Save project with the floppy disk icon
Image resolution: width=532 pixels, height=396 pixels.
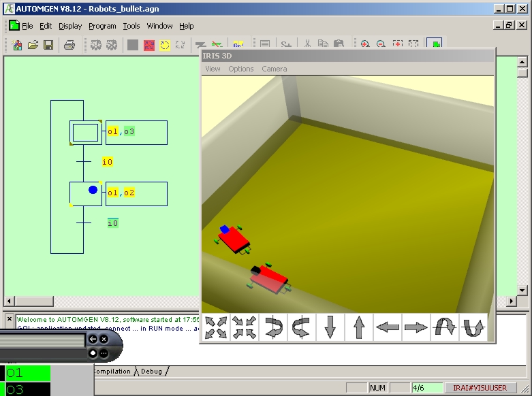click(48, 45)
